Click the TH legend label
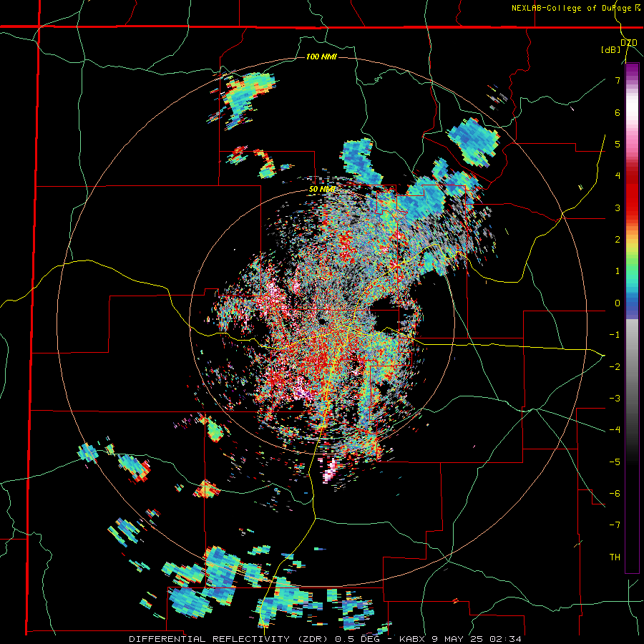 coord(615,557)
